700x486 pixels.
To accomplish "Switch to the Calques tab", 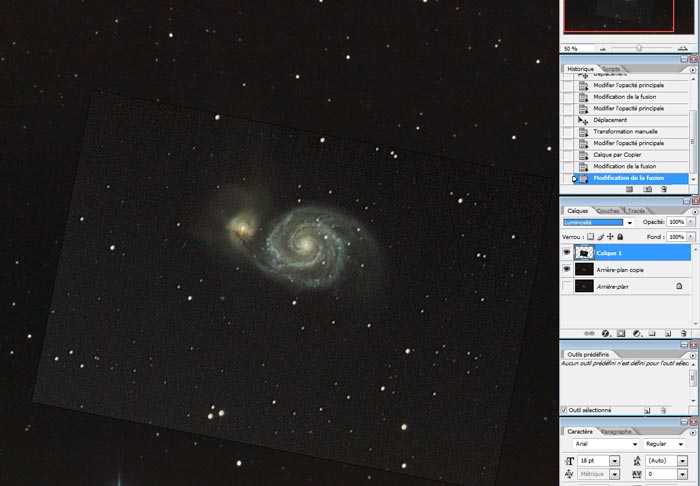I will click(x=578, y=211).
